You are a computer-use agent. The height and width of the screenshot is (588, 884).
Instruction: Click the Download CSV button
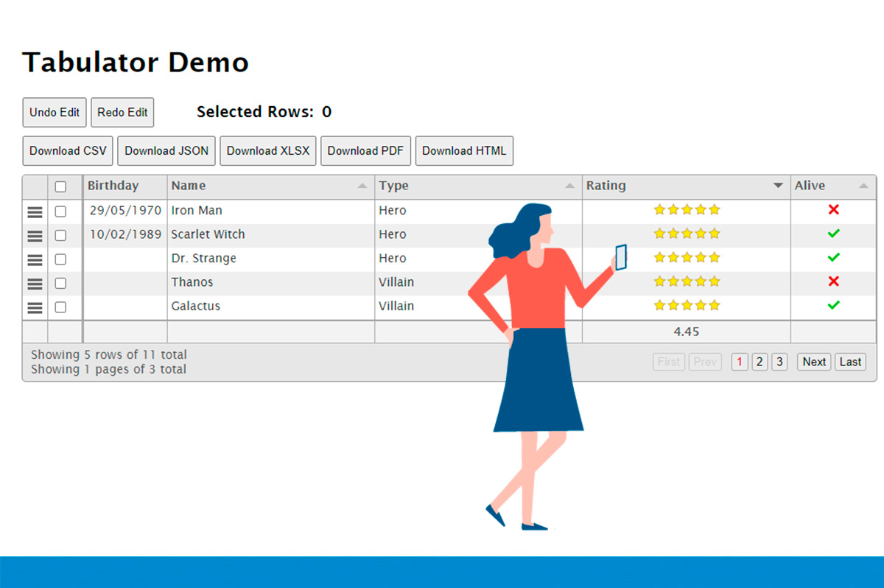click(67, 150)
